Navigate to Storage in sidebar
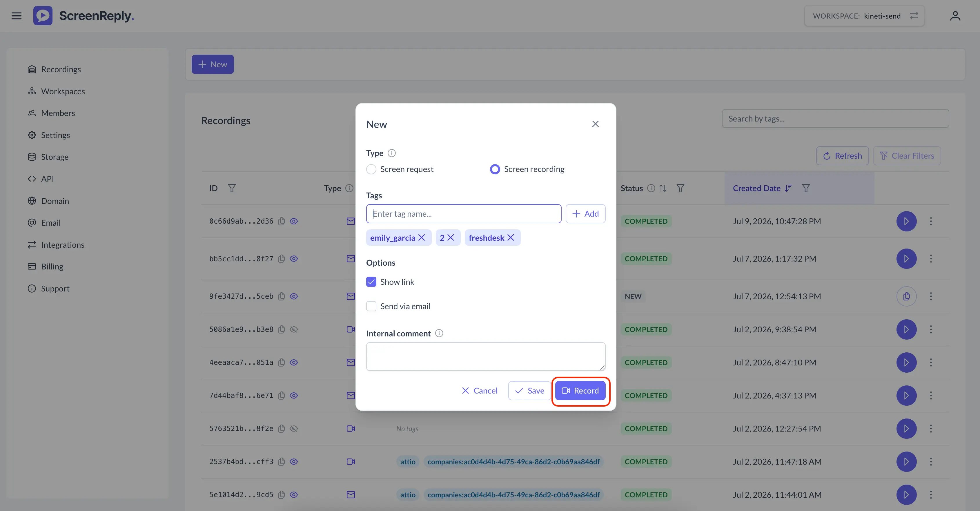 [x=48, y=157]
